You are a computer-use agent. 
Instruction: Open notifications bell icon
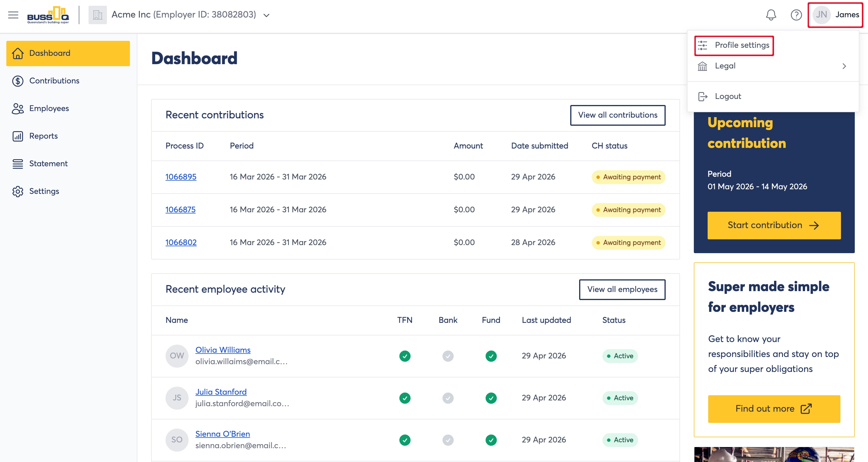pyautogui.click(x=771, y=15)
